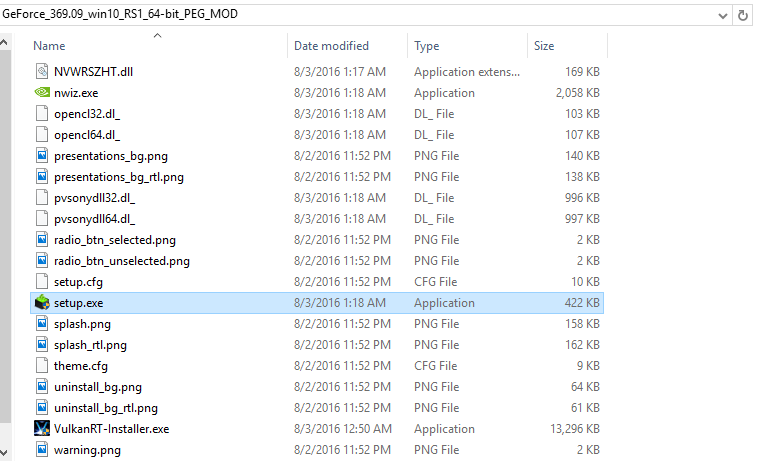Select the opencl32.dl_ file icon
The height and width of the screenshot is (465, 759).
click(42, 114)
